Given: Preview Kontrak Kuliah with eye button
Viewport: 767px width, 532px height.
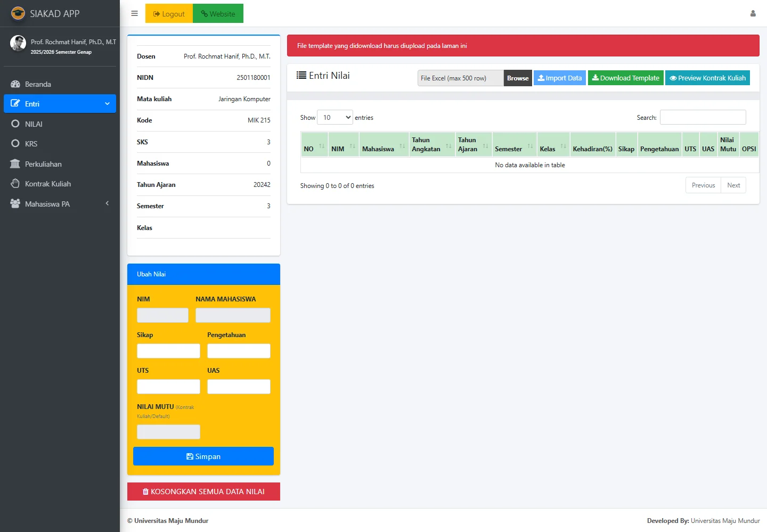Looking at the screenshot, I should pyautogui.click(x=707, y=78).
